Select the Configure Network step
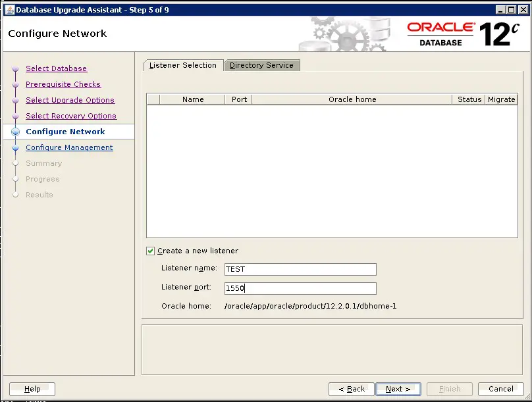Image resolution: width=532 pixels, height=402 pixels. 65,132
